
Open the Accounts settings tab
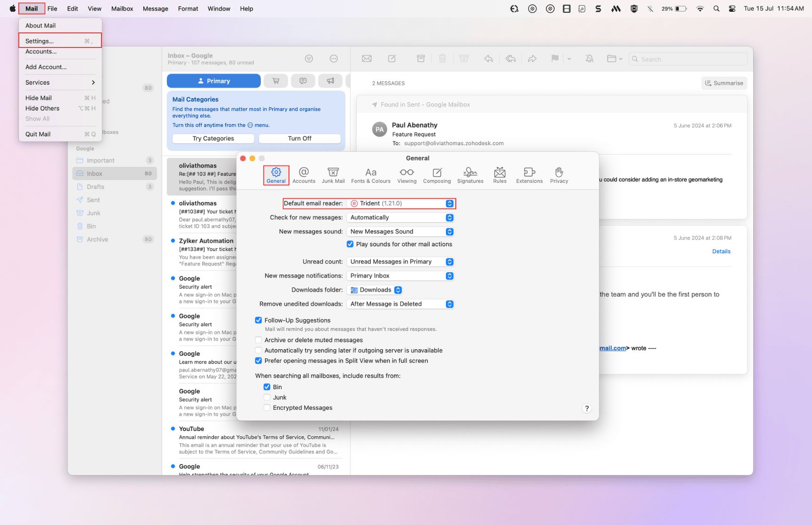coord(304,175)
